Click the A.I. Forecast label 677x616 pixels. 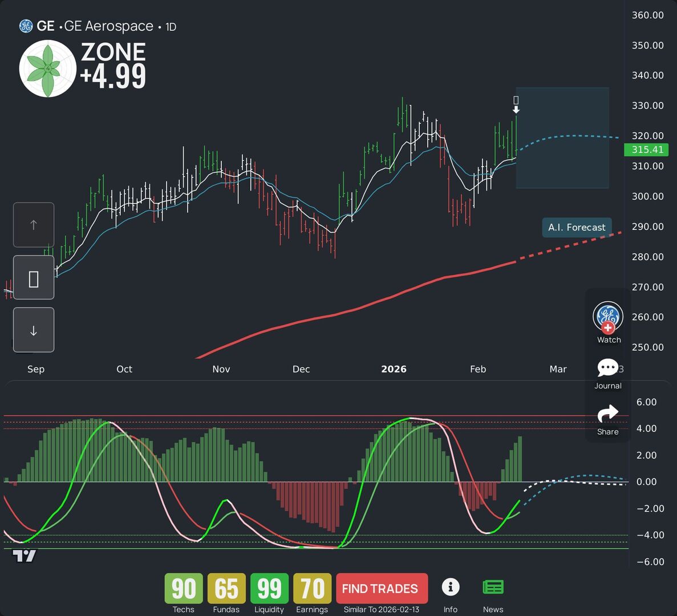[x=577, y=228]
